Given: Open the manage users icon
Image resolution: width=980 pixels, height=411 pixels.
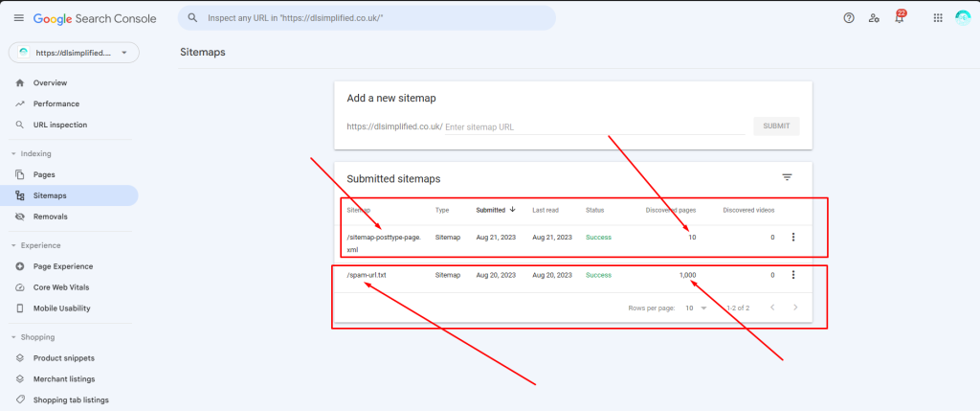Looking at the screenshot, I should pos(874,18).
